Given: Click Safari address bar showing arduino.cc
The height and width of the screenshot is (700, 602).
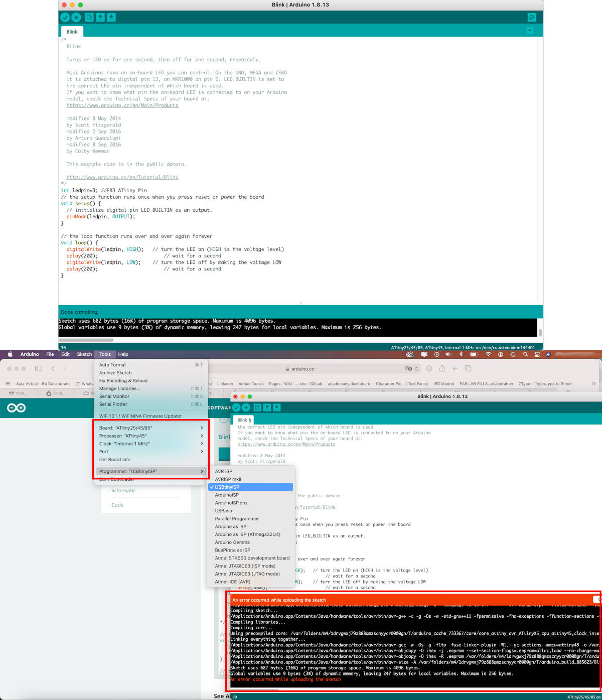Looking at the screenshot, I should click(x=303, y=369).
